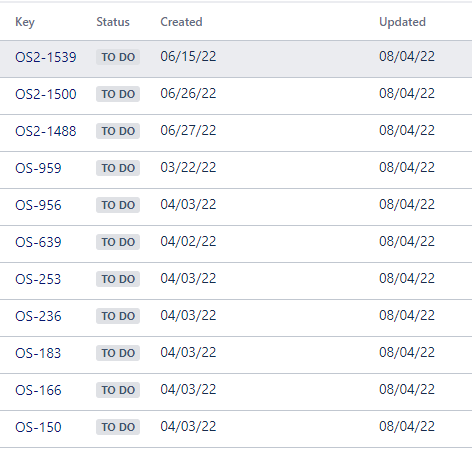Open issue OS-236
The height and width of the screenshot is (465, 472).
coord(38,316)
